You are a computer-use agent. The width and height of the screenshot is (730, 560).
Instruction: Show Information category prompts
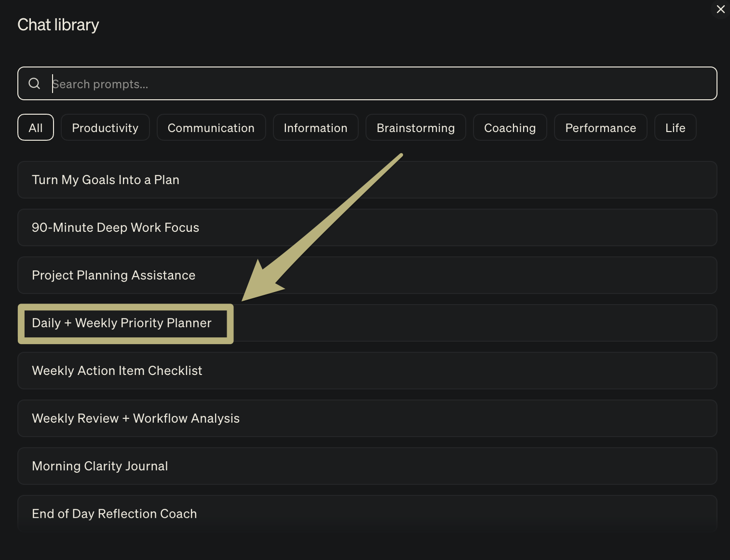315,128
